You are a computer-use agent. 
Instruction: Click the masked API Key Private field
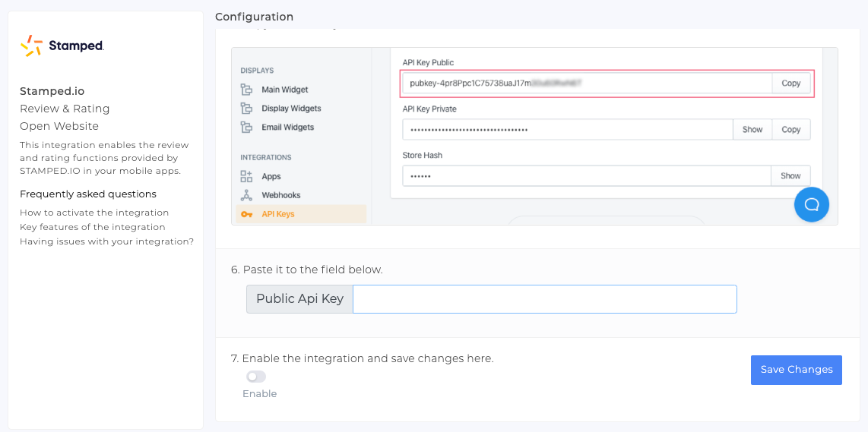tap(568, 129)
